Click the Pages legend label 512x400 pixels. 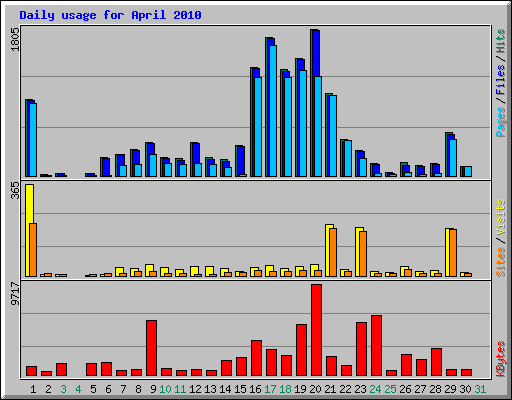point(501,122)
